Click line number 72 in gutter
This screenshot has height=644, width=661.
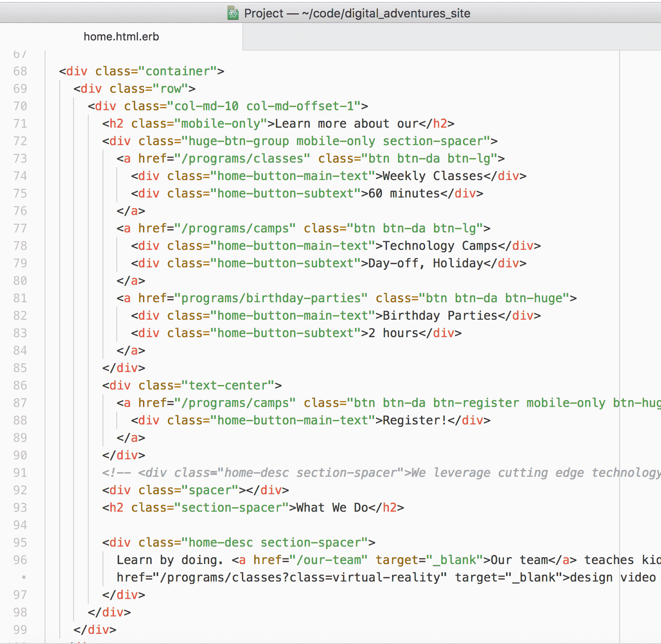point(20,141)
